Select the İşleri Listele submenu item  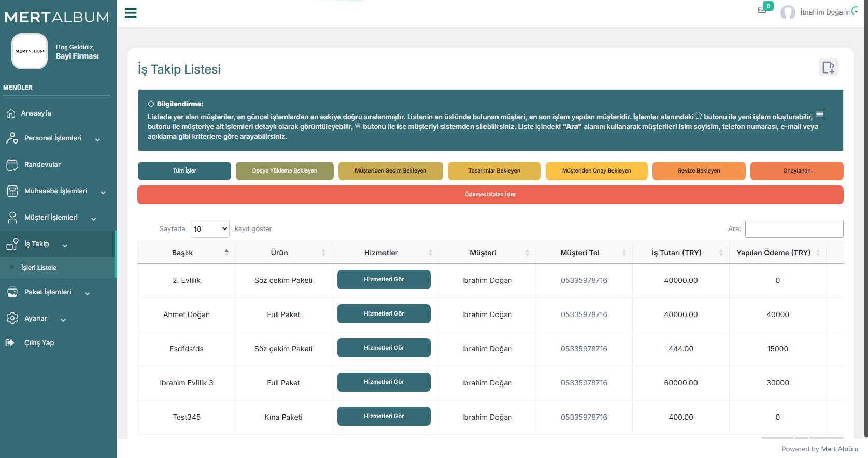tap(39, 268)
